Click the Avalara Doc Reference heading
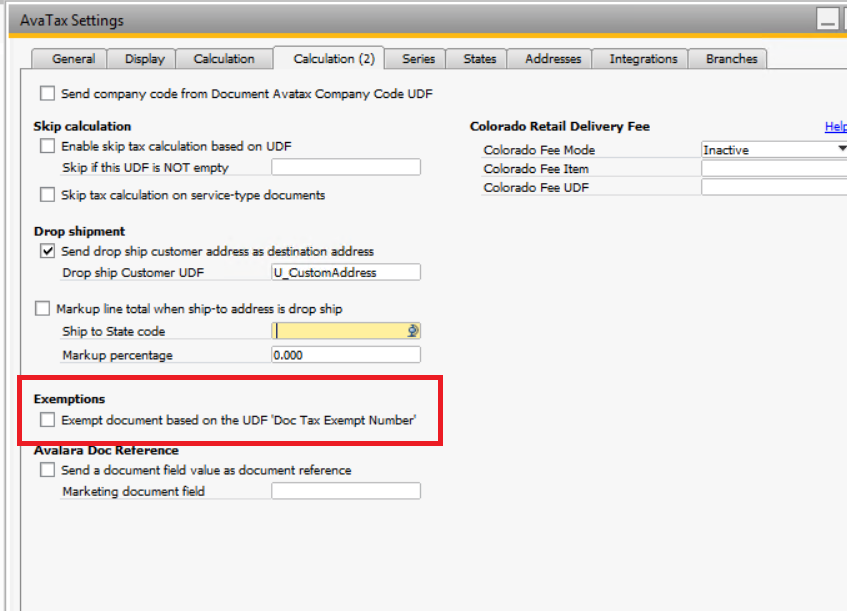Viewport: 847px width, 611px height. tap(106, 450)
